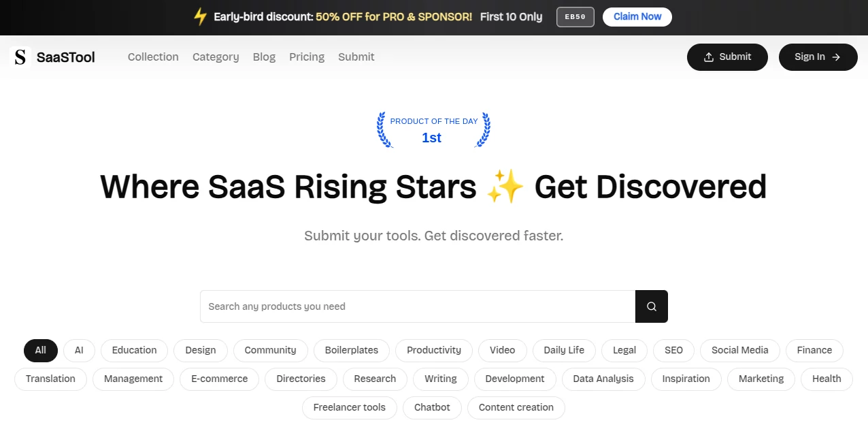Click the Claim Now button
The width and height of the screenshot is (868, 444).
pos(637,16)
